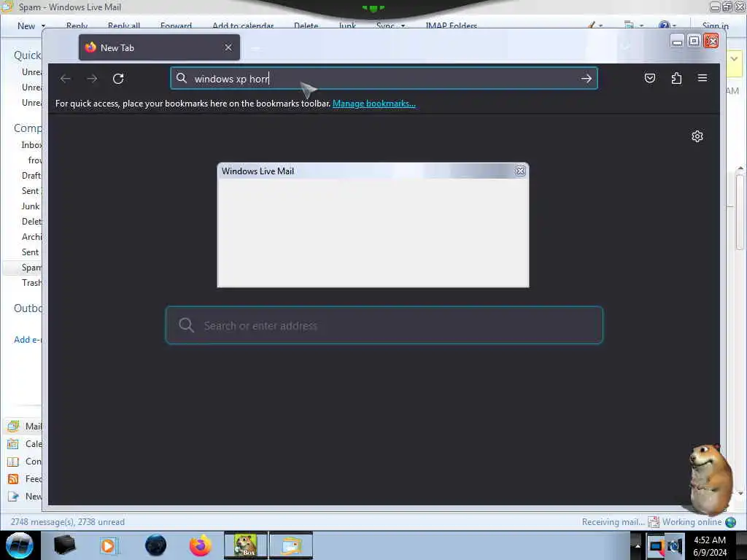Show hidden tray icons arrow

[637, 545]
